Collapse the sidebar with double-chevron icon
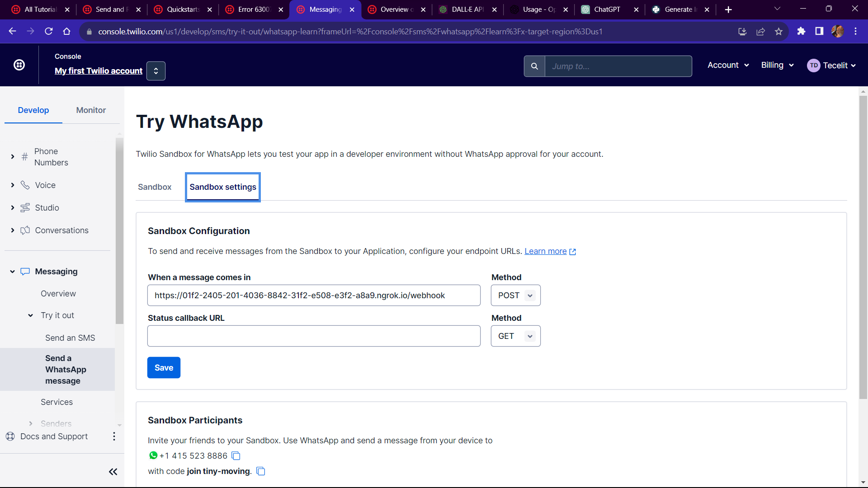 [x=113, y=472]
